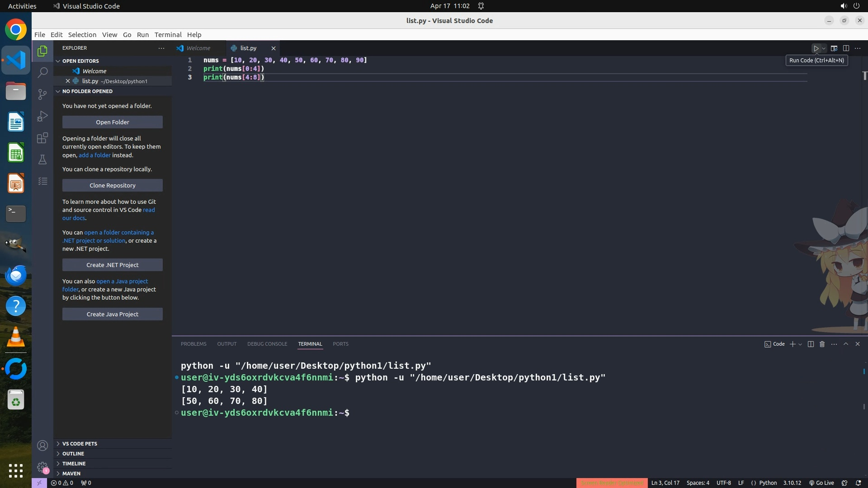Open the Testing flask view

coord(42,160)
